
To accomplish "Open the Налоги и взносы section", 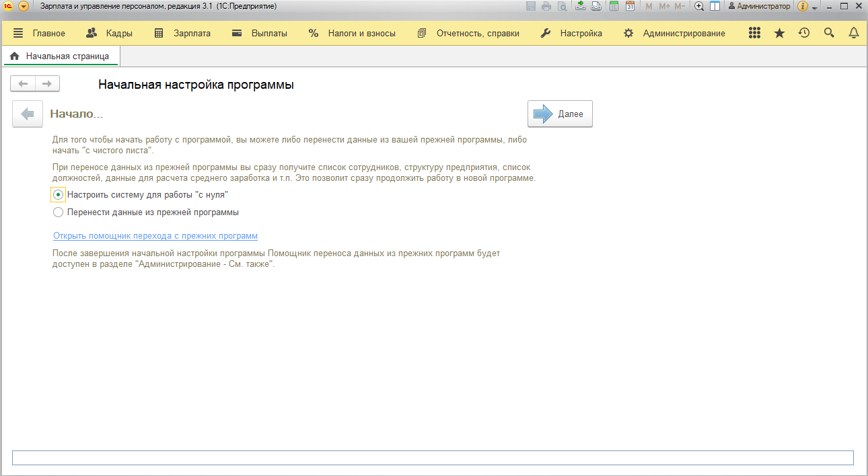I will coord(352,33).
